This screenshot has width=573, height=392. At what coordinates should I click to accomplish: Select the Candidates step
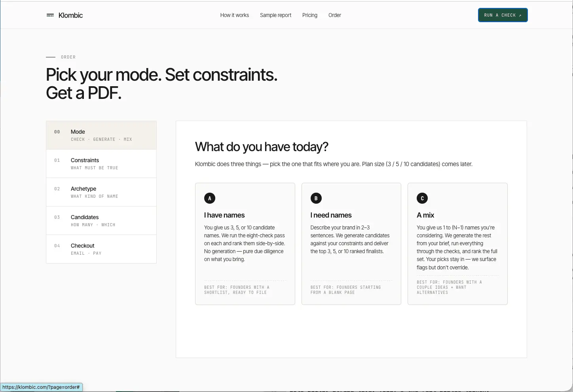point(101,221)
